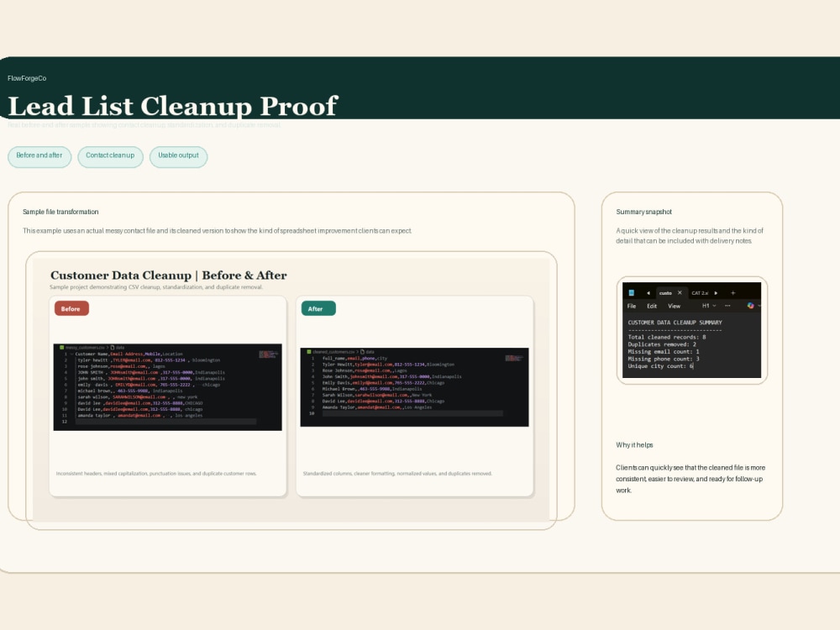Image resolution: width=840 pixels, height=630 pixels.
Task: Switch to the 'custo' Notepad tab
Action: coord(665,293)
